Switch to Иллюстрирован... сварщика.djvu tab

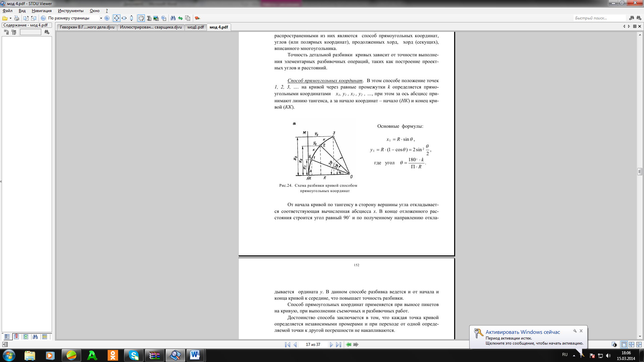coord(151,27)
